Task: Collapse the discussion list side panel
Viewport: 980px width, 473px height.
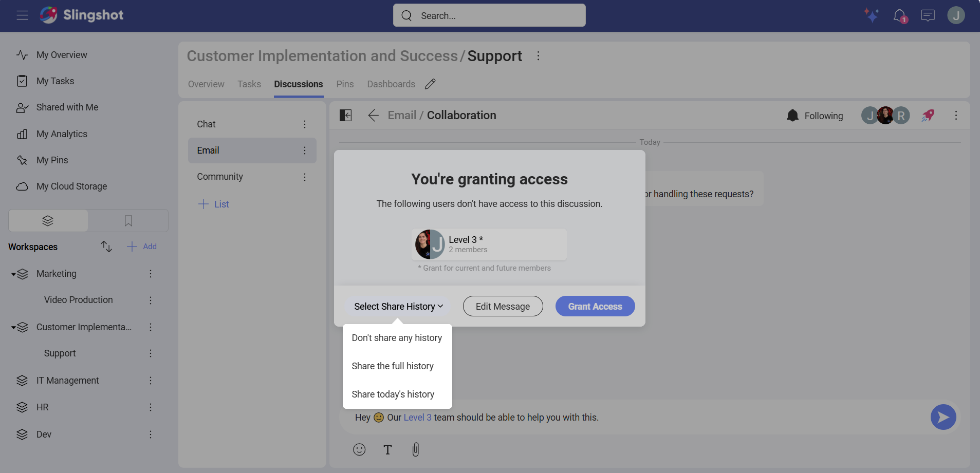Action: click(x=346, y=116)
